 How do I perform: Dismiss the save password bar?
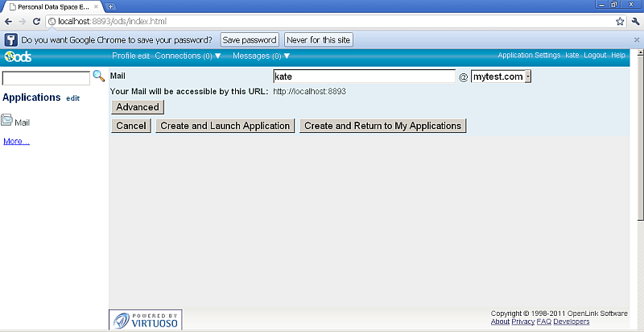pos(636,39)
